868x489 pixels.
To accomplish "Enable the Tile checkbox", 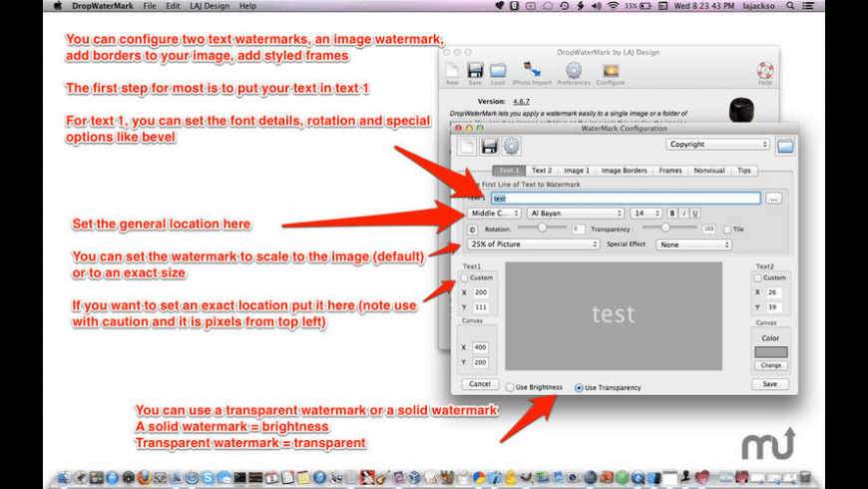I will (727, 230).
